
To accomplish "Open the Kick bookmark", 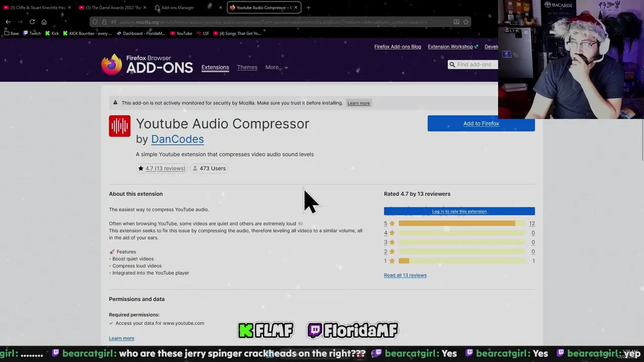I will coord(52,33).
